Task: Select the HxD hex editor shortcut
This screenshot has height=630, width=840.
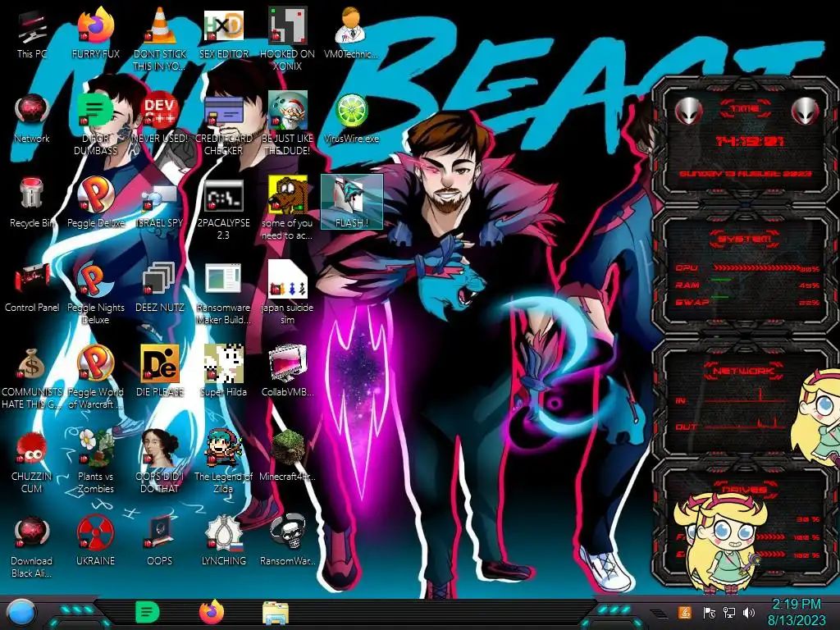Action: [223, 33]
